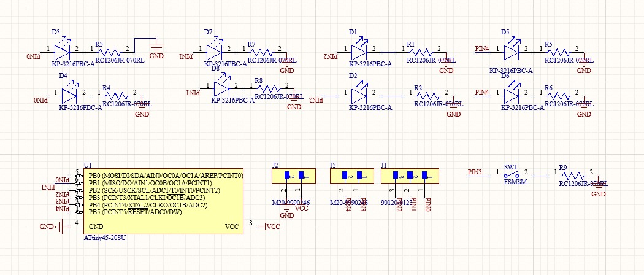Select the J1 three-pin header
Viewport: 644px width, 275px height.
point(410,176)
